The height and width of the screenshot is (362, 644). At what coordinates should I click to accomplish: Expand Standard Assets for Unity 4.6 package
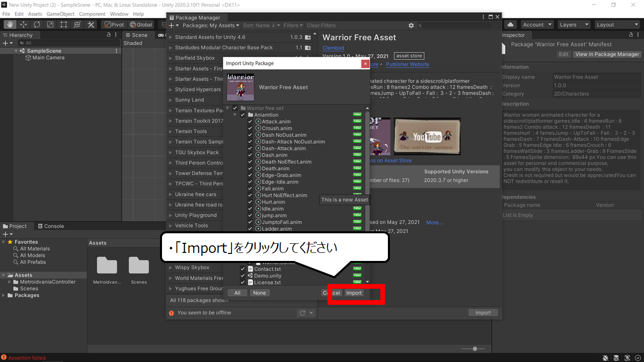(x=171, y=37)
